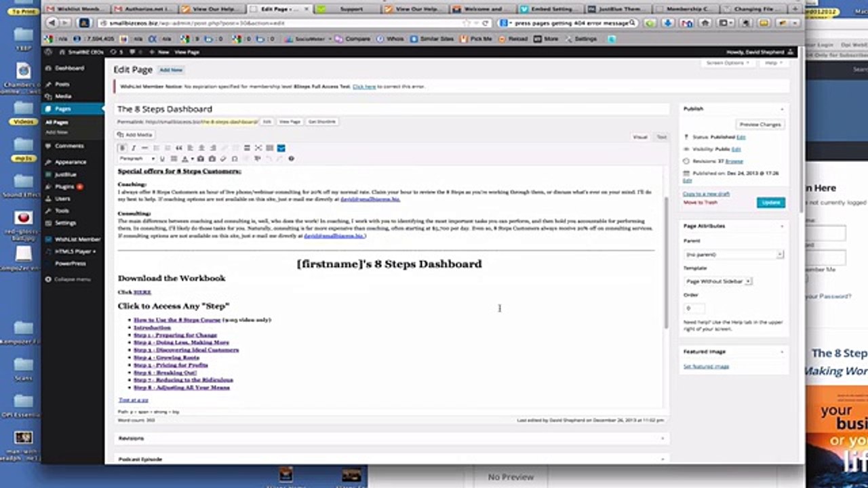This screenshot has height=488, width=868.
Task: Open the text color picker
Action: (x=184, y=159)
